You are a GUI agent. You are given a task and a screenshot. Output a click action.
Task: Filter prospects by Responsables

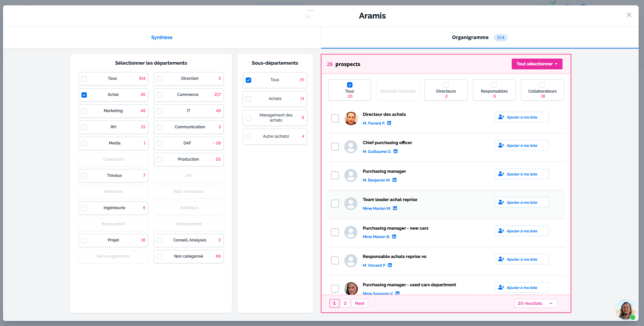tap(494, 90)
